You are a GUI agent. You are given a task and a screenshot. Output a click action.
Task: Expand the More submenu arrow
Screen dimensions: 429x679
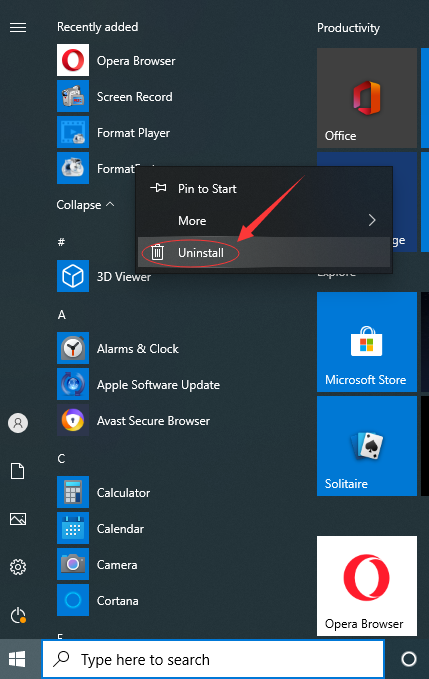pos(372,220)
